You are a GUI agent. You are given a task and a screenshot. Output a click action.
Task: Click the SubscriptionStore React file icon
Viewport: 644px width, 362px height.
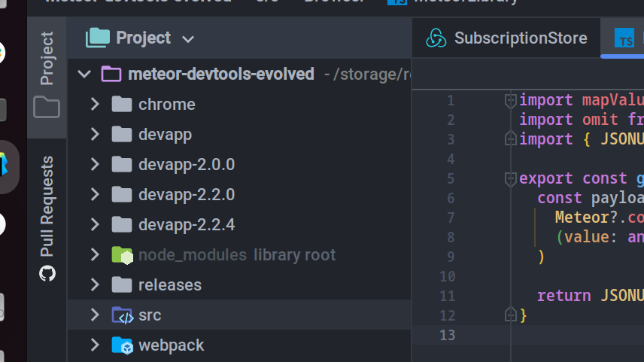click(x=436, y=38)
